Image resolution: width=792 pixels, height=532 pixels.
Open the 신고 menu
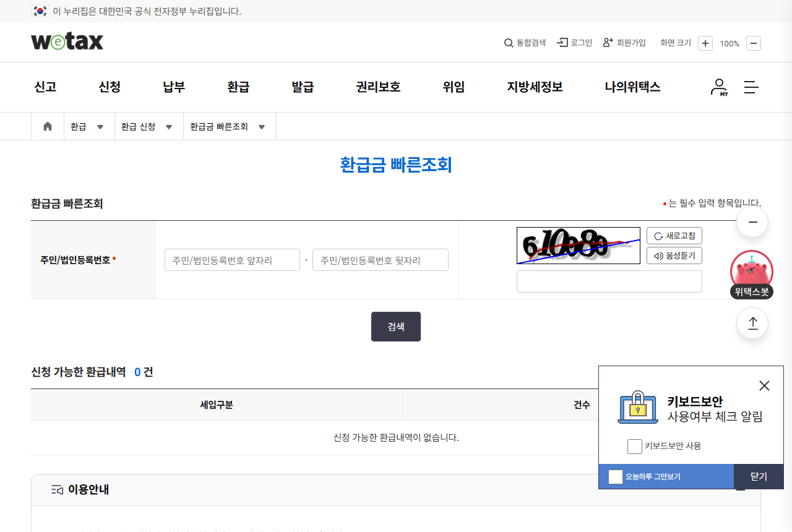coord(45,87)
